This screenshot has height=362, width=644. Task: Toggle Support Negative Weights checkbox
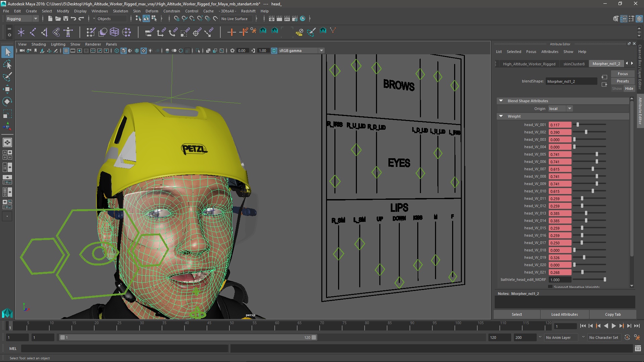550,287
